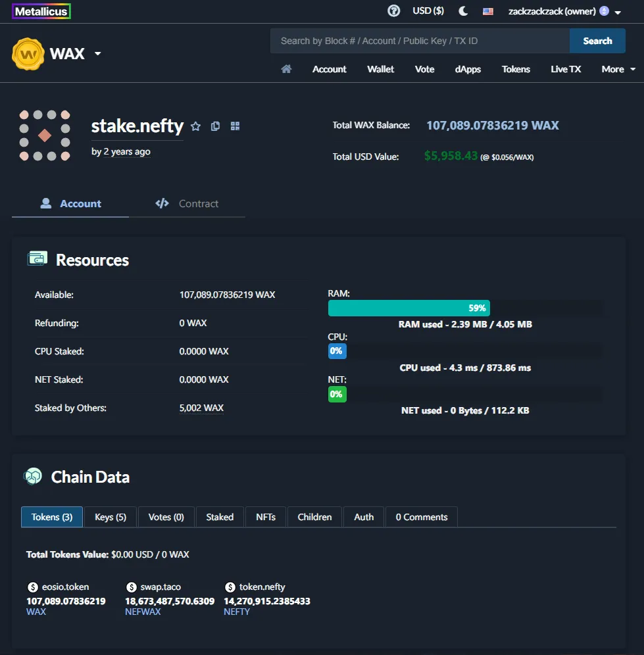Click the WAX token symbol link
The image size is (644, 655).
[x=36, y=612]
